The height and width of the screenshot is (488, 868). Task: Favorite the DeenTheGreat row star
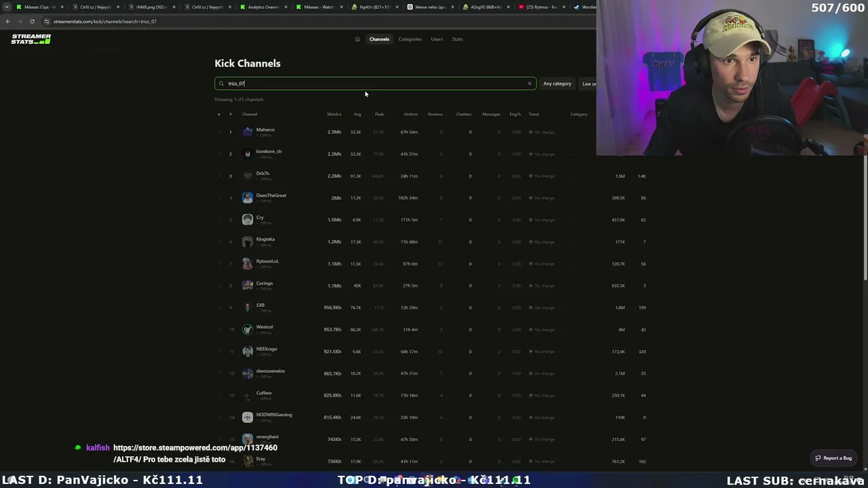click(x=219, y=198)
